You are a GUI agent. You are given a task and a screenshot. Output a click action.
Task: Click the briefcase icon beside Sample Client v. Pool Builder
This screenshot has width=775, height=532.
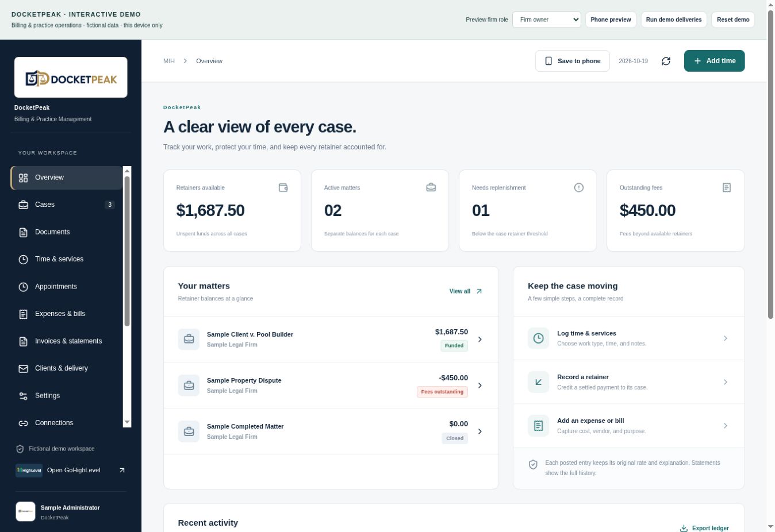(189, 340)
